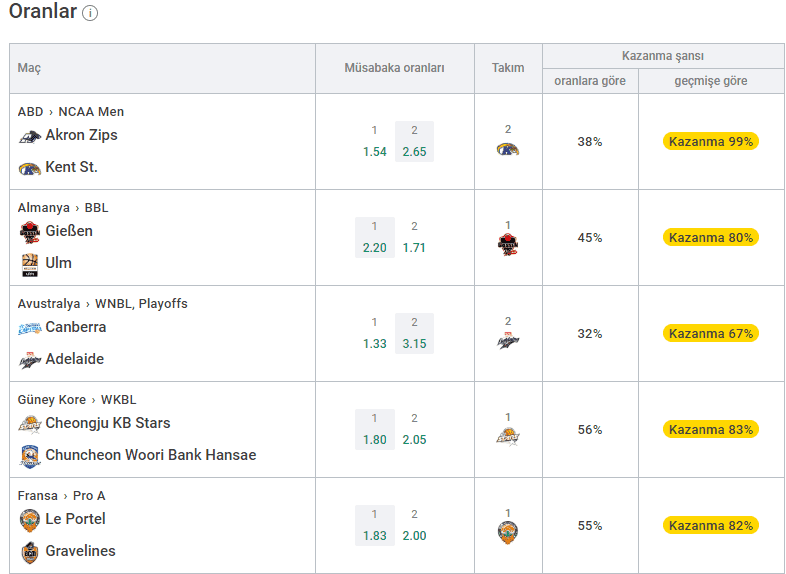Click the Kent St. logo in Takım column
This screenshot has width=786, height=574.
[x=508, y=149]
